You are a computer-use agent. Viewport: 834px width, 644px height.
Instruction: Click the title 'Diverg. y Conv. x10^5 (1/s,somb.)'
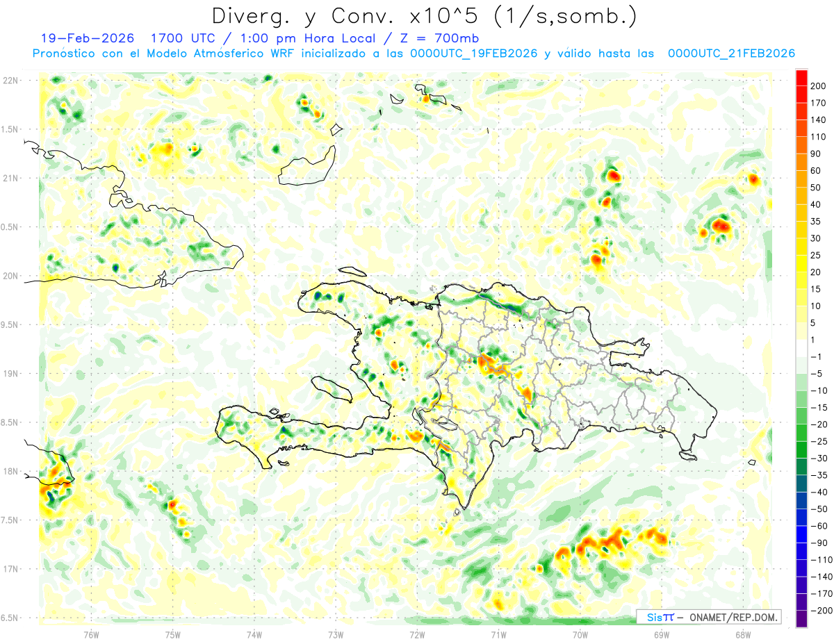(424, 15)
